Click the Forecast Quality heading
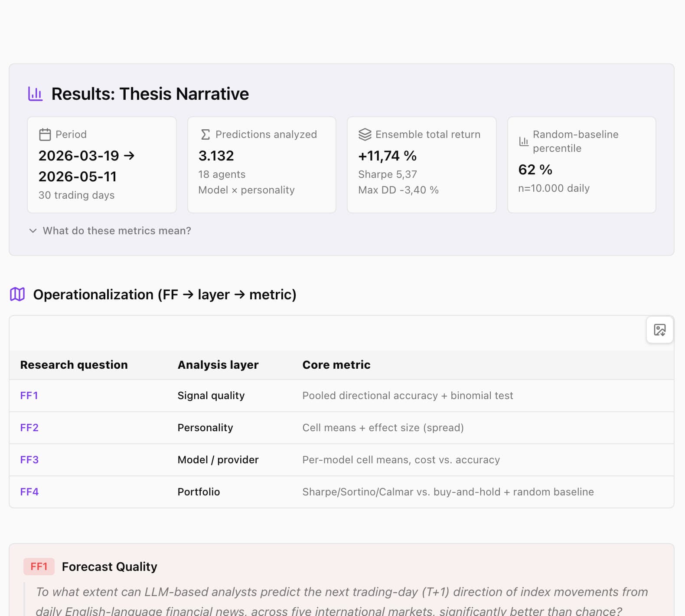685x616 pixels. pos(110,567)
